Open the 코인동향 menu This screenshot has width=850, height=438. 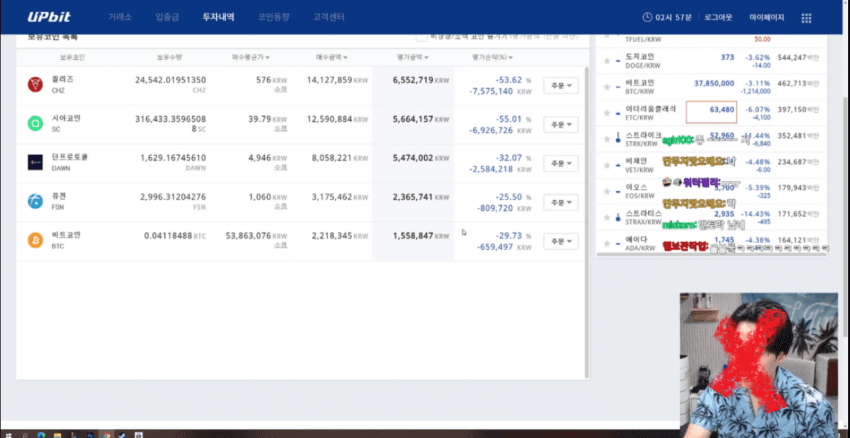coord(274,17)
